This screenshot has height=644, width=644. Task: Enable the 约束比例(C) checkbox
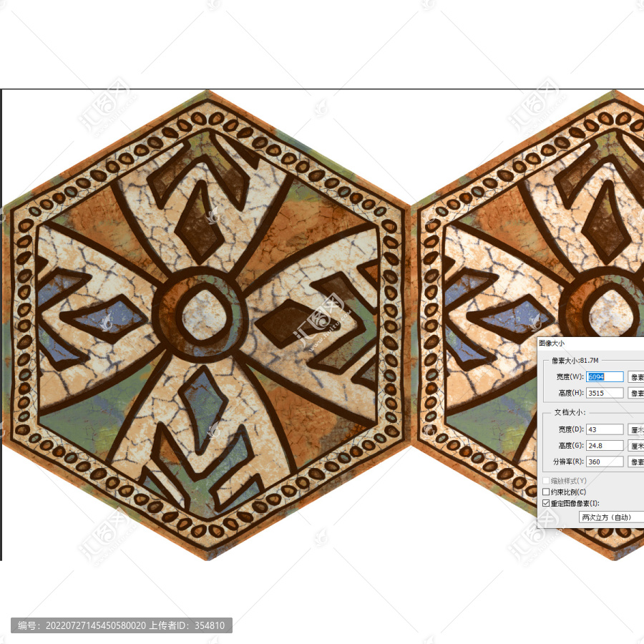[x=546, y=492]
